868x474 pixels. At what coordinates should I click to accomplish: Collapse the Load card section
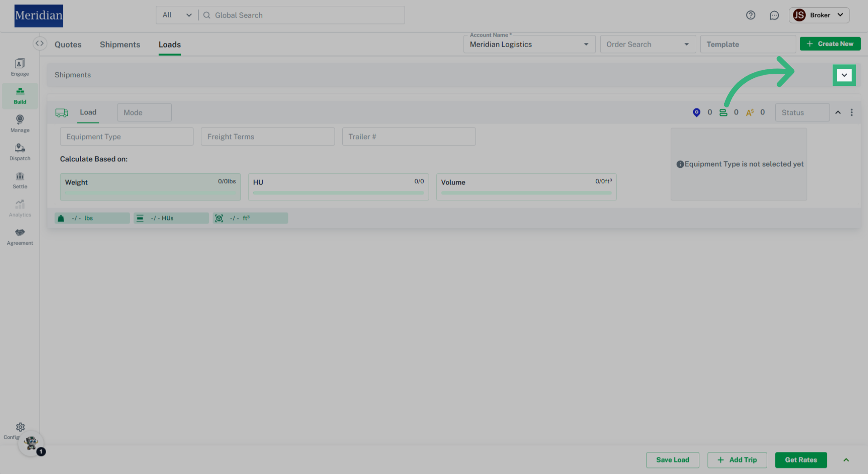tap(838, 112)
